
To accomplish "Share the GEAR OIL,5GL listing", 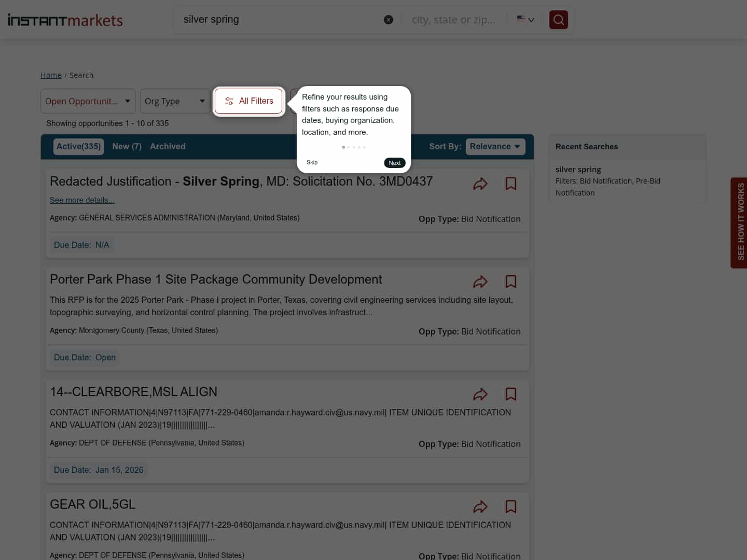I will tap(480, 507).
